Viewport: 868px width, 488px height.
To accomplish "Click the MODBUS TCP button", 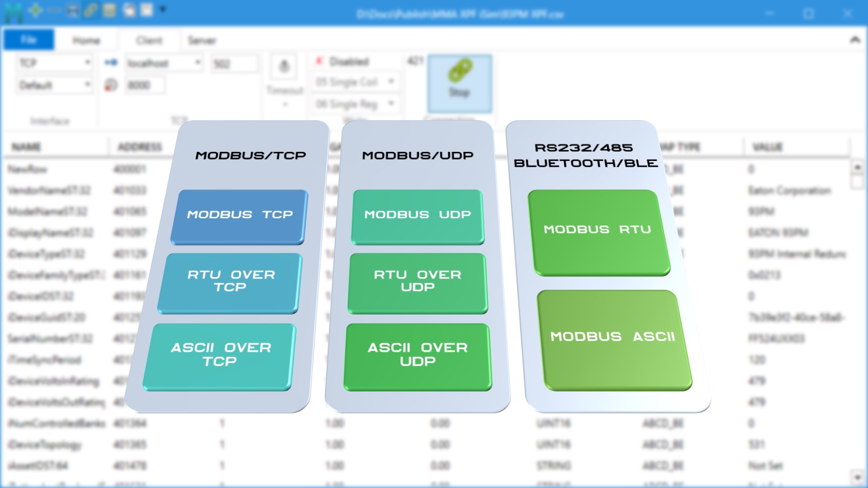I will click(x=240, y=215).
